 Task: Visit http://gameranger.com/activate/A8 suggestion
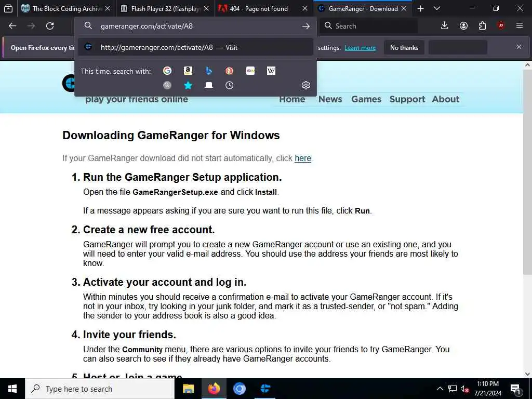point(195,47)
